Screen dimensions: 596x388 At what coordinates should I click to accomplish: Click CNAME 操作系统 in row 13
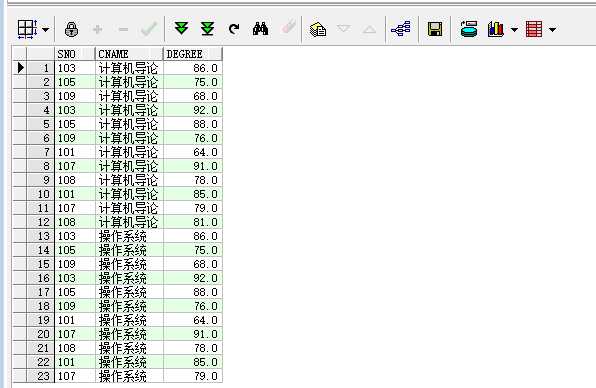coord(129,236)
